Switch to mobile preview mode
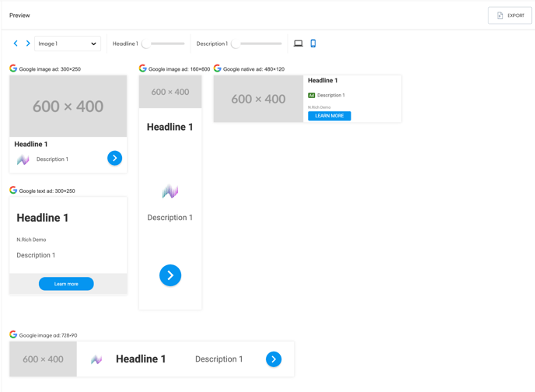The image size is (535, 392). pos(313,44)
